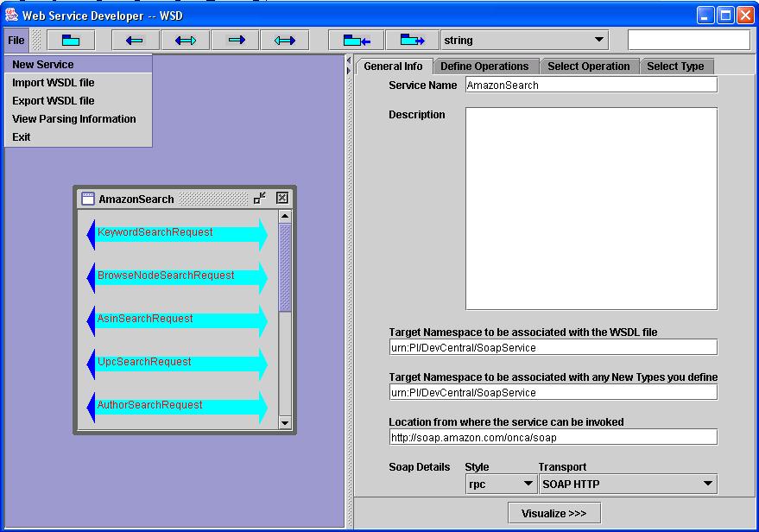The image size is (759, 532).
Task: Click the dark blue double-headed arrow button
Action: pos(186,41)
